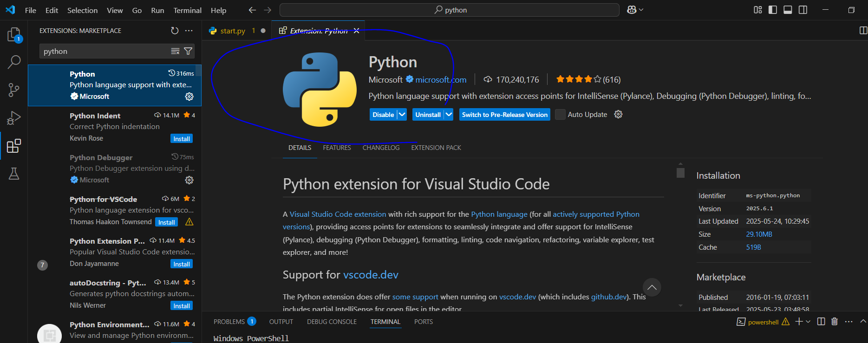Open Extensions view more actions menu
The width and height of the screenshot is (868, 343).
[x=189, y=31]
